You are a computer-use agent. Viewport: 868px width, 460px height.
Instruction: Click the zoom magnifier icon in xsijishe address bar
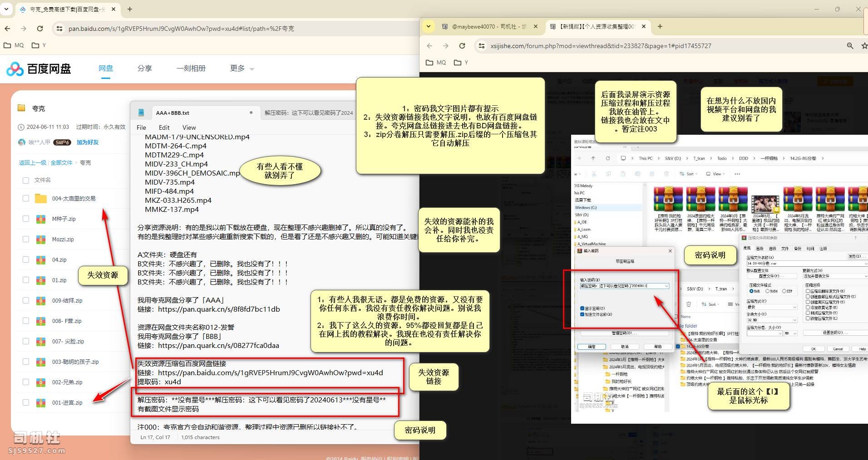coord(850,46)
